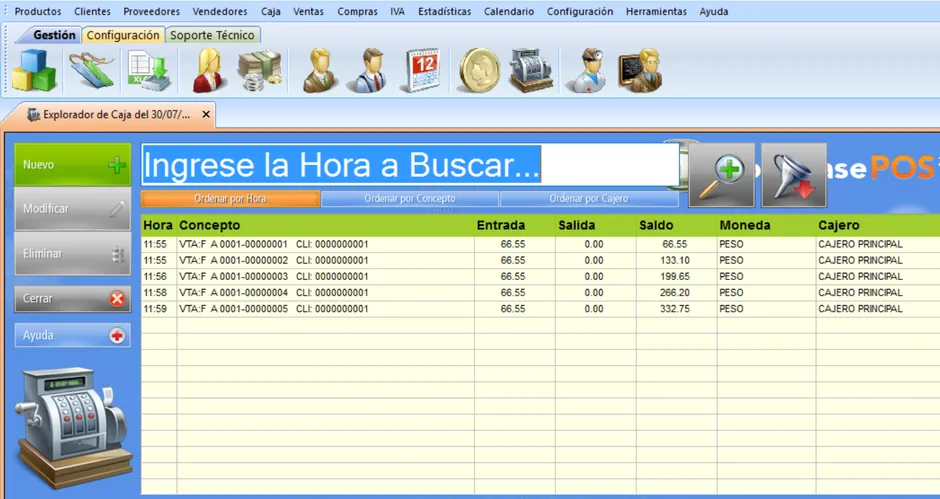Sort by Ordenar por Concepto
Screen dimensions: 940x499
pyautogui.click(x=410, y=199)
